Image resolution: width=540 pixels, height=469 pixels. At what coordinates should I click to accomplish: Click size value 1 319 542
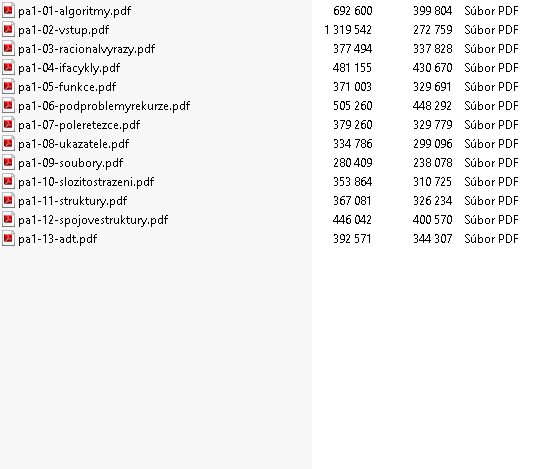click(x=348, y=30)
